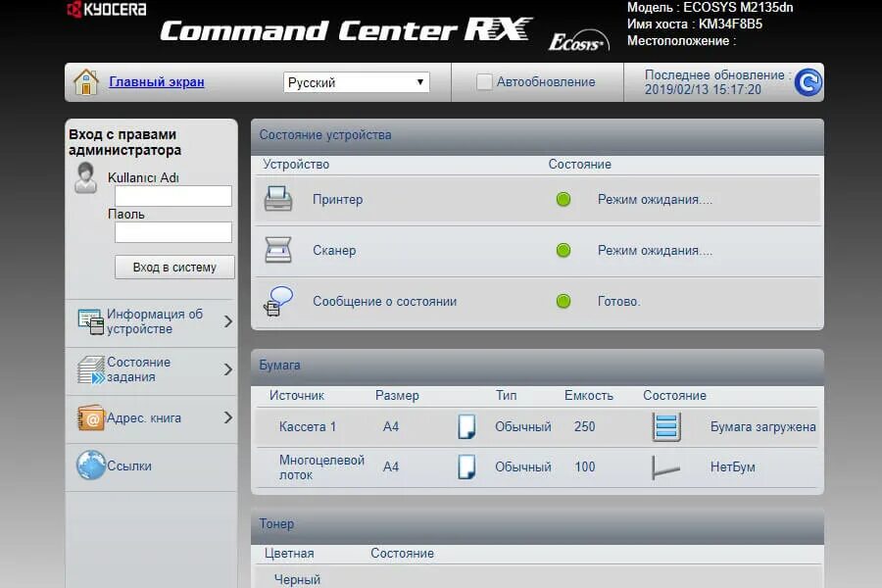Click the Kyocera logo

pos(107,10)
